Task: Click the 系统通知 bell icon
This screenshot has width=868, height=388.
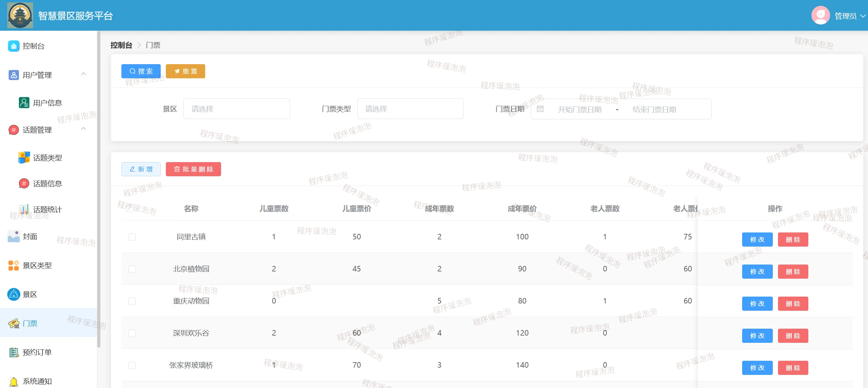Action: (x=13, y=381)
